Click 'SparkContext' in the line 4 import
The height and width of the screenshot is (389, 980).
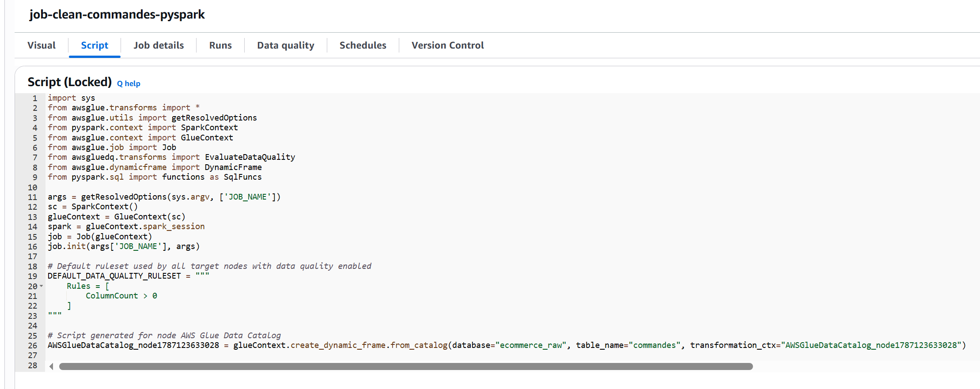[x=209, y=128]
